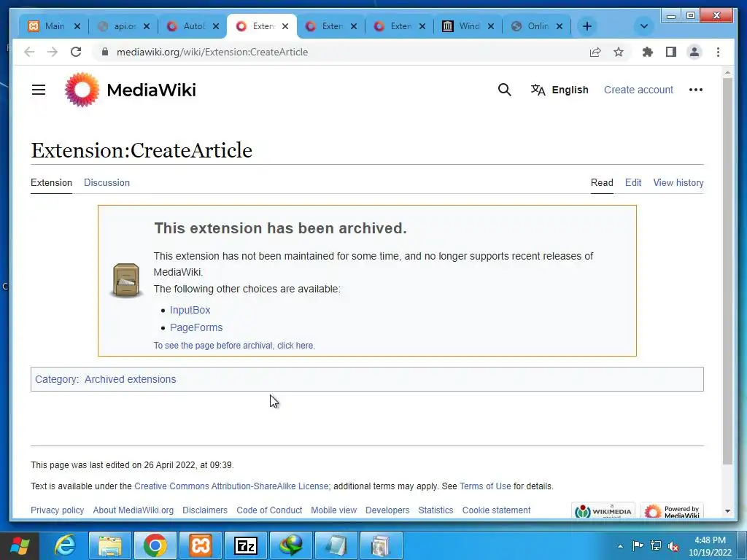Select the Extension page tab
The image size is (747, 560).
52,182
